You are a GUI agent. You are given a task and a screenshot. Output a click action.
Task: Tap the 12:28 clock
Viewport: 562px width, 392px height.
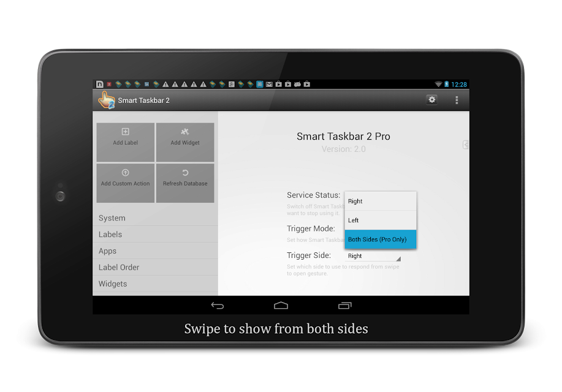[459, 85]
